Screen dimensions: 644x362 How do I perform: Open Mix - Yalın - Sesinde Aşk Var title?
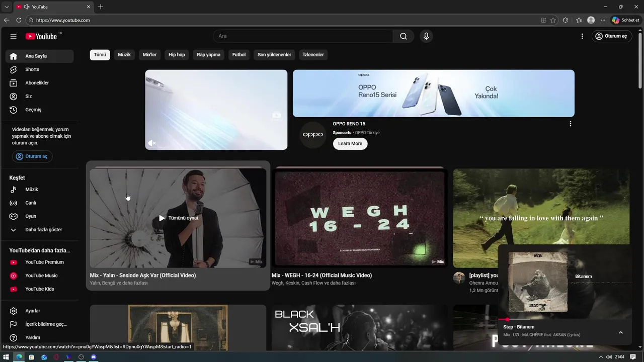click(x=143, y=276)
